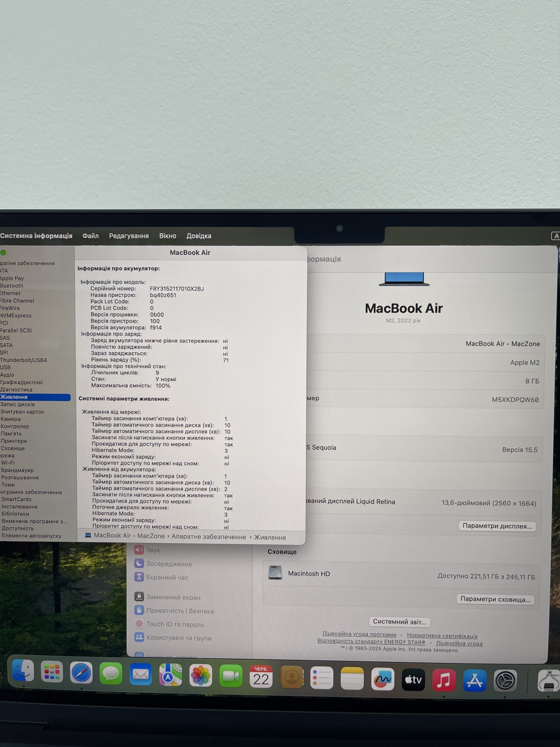Screen dimensions: 560x747
Task: Open System Settings gear in Dock
Action: (505, 681)
